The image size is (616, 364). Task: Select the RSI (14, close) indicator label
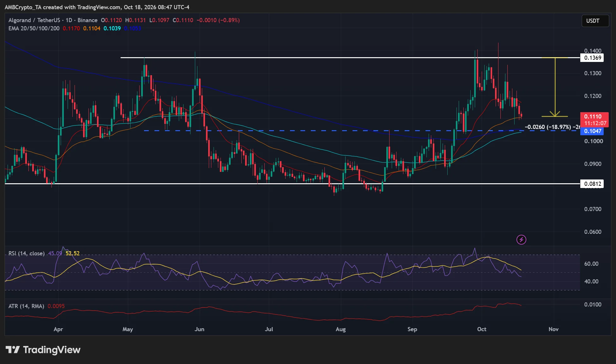[26, 253]
